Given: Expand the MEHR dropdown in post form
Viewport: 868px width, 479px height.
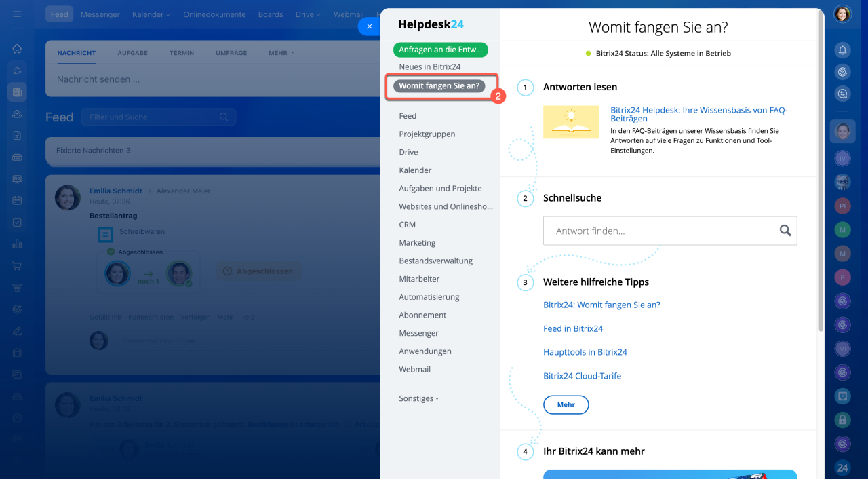Looking at the screenshot, I should tap(281, 53).
